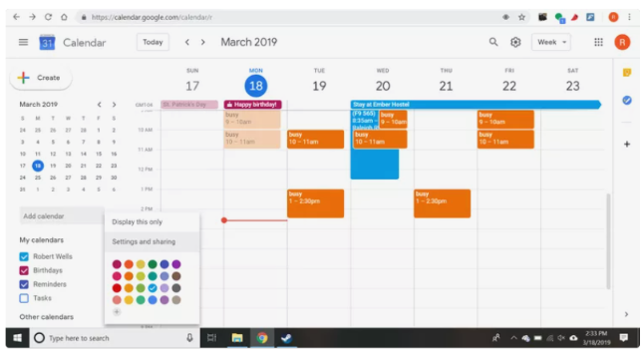Collapse the side panel with arrow
Viewport: 644px width, 362px height.
626,314
